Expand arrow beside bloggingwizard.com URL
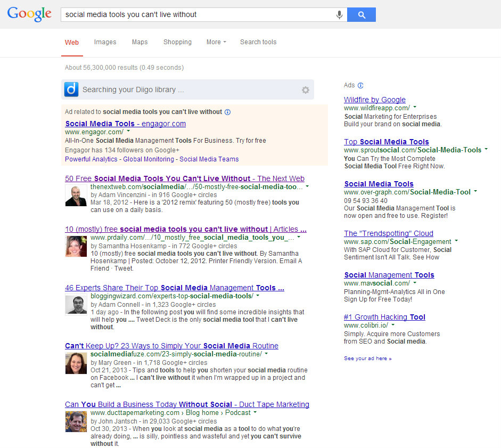The image size is (501, 448). 258,296
